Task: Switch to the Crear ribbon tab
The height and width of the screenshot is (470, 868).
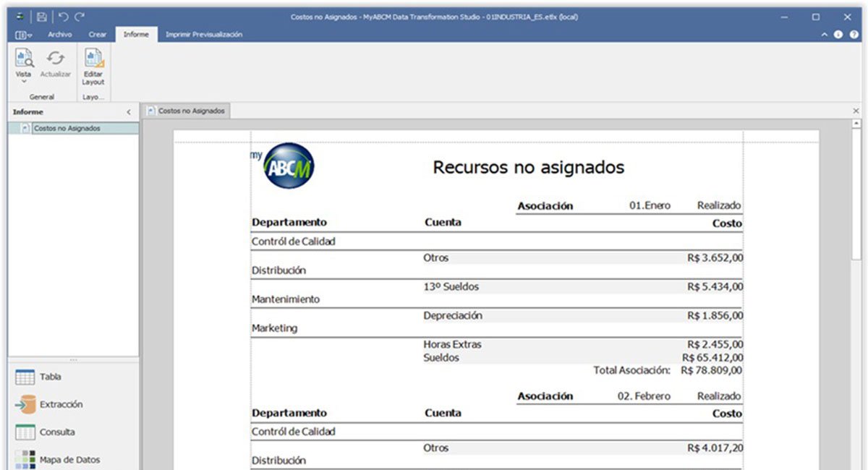Action: [98, 35]
